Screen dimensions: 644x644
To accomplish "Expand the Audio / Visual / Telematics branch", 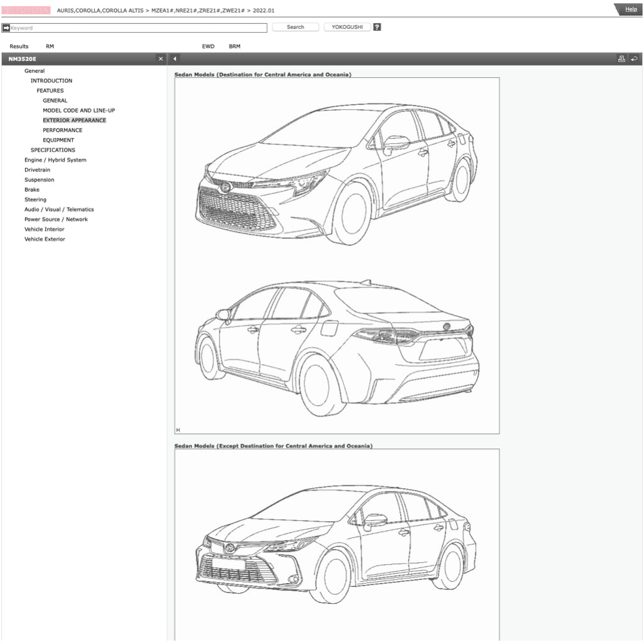I will 59,209.
